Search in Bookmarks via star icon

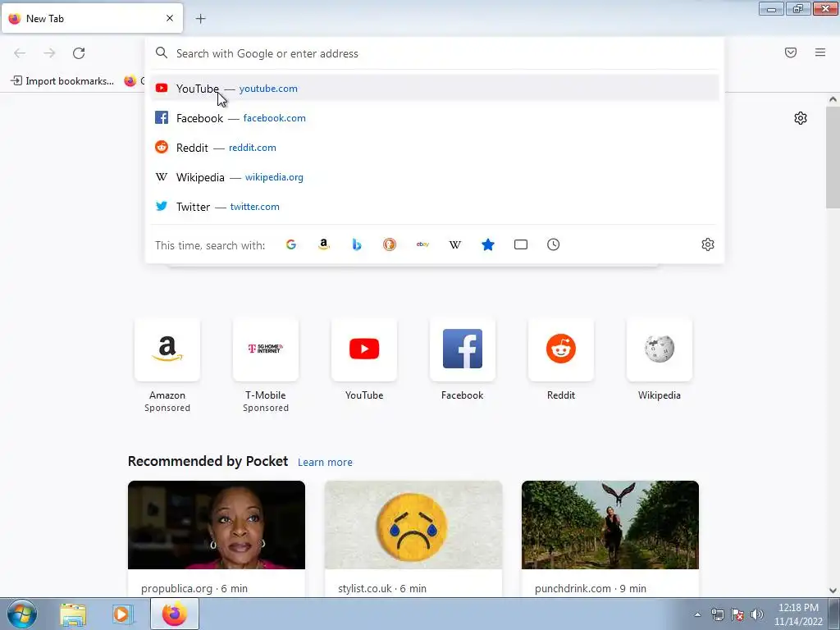point(488,244)
